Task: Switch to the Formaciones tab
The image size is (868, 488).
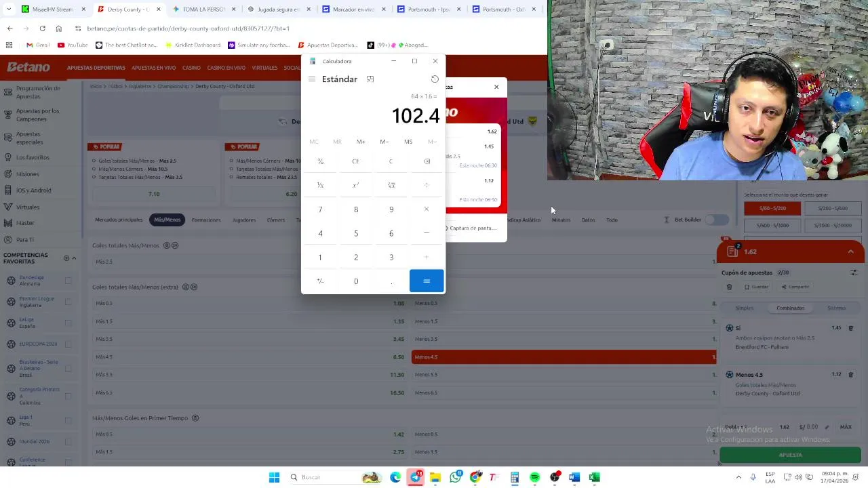Action: pyautogui.click(x=206, y=220)
